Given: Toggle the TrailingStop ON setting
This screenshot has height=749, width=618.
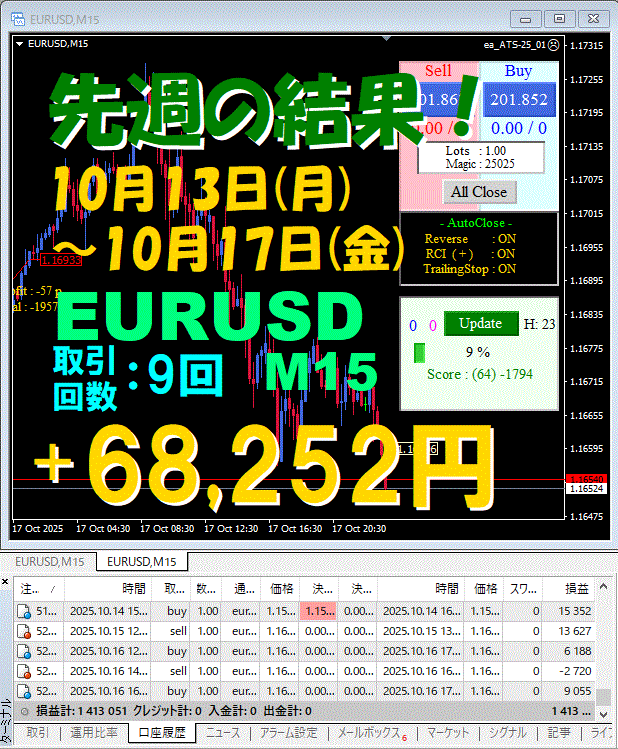Looking at the screenshot, I should 470,269.
